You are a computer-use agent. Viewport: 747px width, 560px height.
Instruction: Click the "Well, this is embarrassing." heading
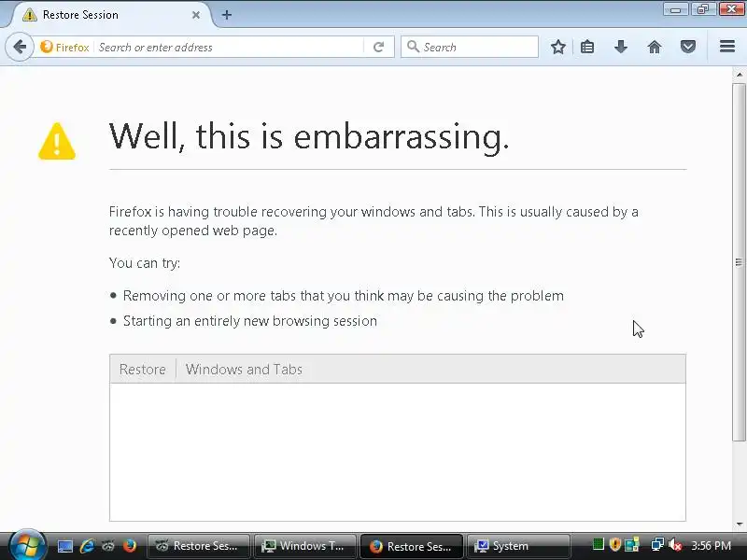pyautogui.click(x=309, y=136)
